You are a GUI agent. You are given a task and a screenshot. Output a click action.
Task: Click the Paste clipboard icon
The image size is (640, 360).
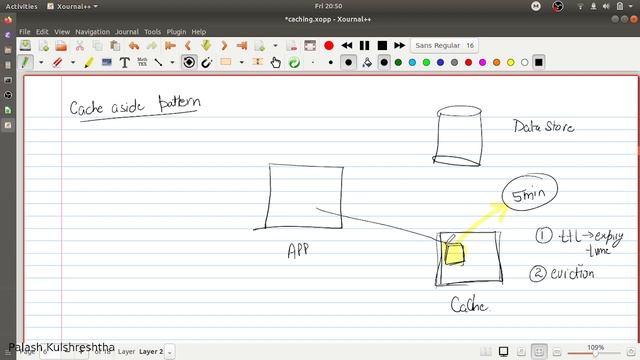tap(116, 45)
